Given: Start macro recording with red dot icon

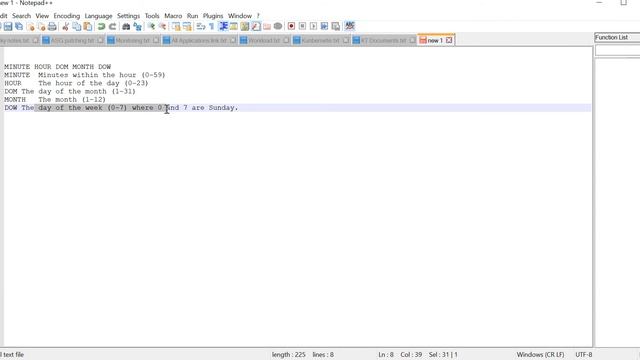Looking at the screenshot, I should pyautogui.click(x=291, y=27).
